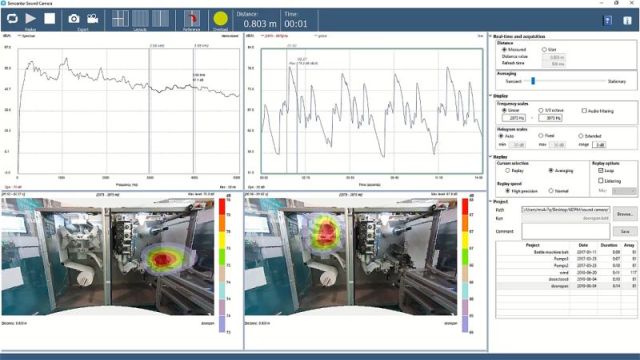Screen dimensions: 640x360
Task: Collapse the Replay section
Action: pyautogui.click(x=491, y=157)
